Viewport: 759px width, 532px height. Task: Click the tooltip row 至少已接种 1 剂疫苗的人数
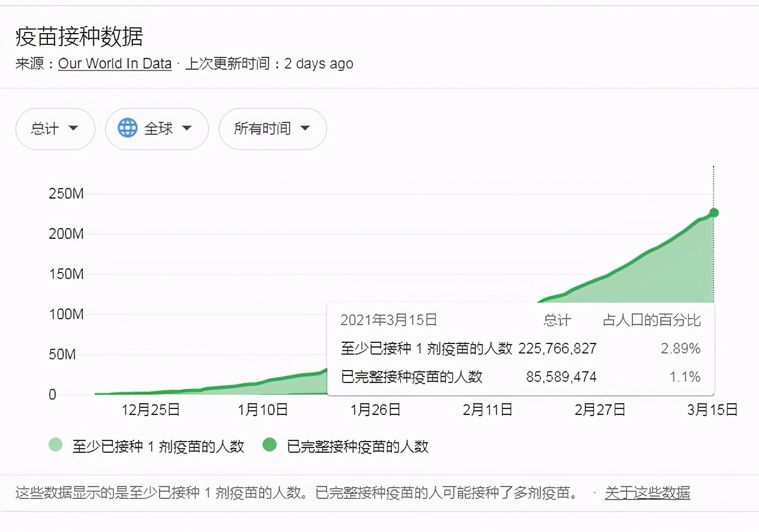[x=521, y=349]
